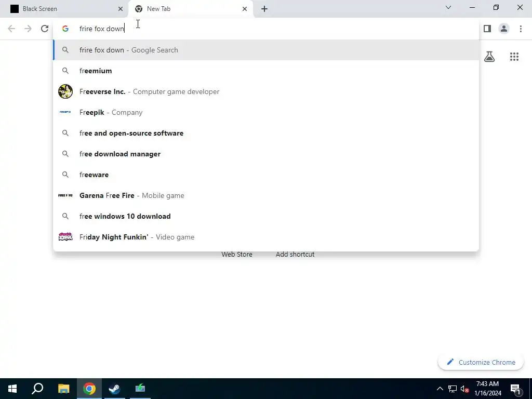Screen dimensions: 532x399
Task: Open the Web Store shortcut
Action: click(237, 255)
